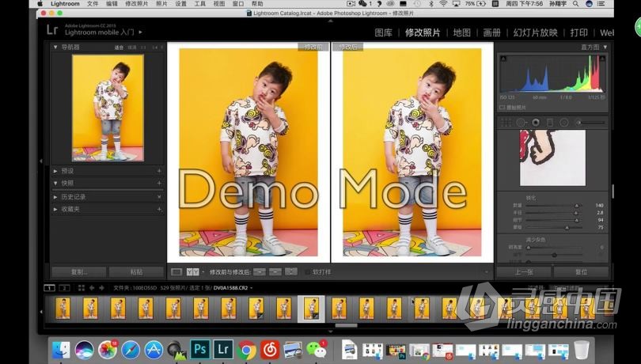The image size is (641, 364).
Task: Collapse the Snapshots (快照) panel
Action: click(x=55, y=184)
